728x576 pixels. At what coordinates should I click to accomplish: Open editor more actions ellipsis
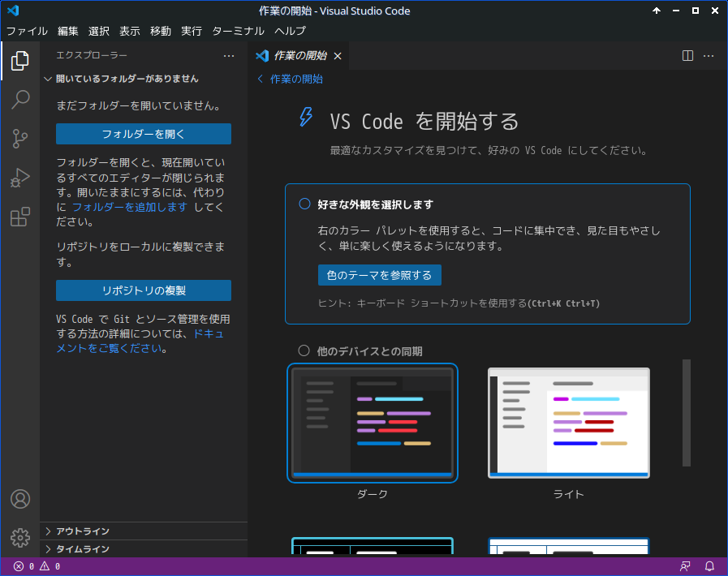709,56
